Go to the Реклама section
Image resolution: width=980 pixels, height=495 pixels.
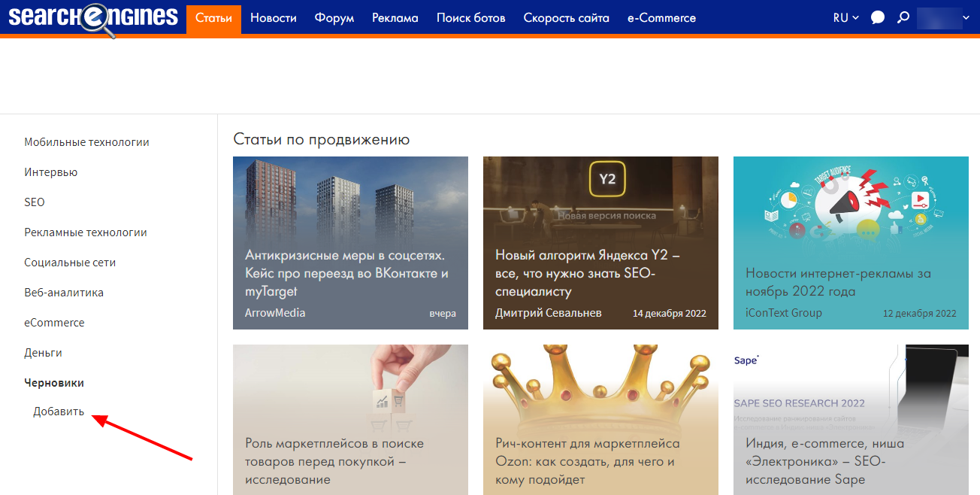395,17
